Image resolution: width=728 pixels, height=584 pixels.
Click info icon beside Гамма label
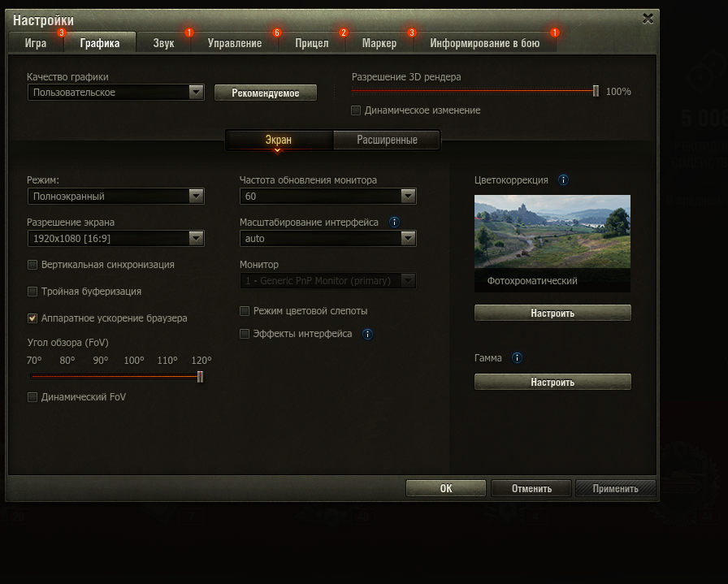coord(517,357)
